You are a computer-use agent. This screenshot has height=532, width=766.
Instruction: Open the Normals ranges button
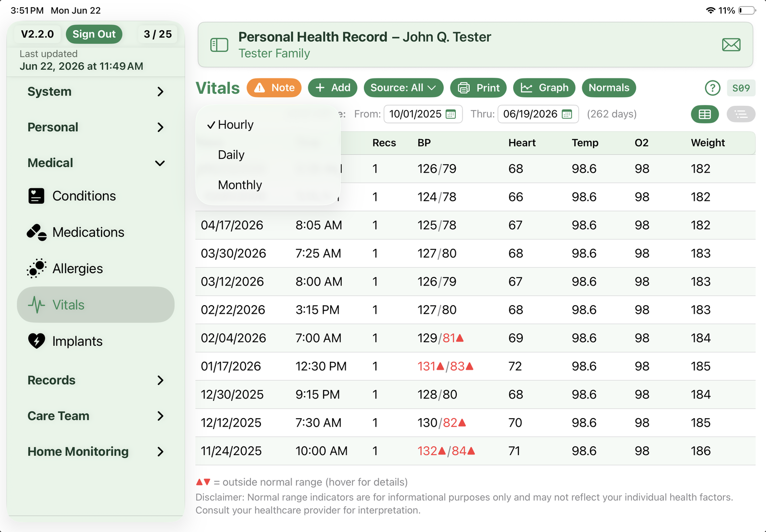tap(609, 88)
